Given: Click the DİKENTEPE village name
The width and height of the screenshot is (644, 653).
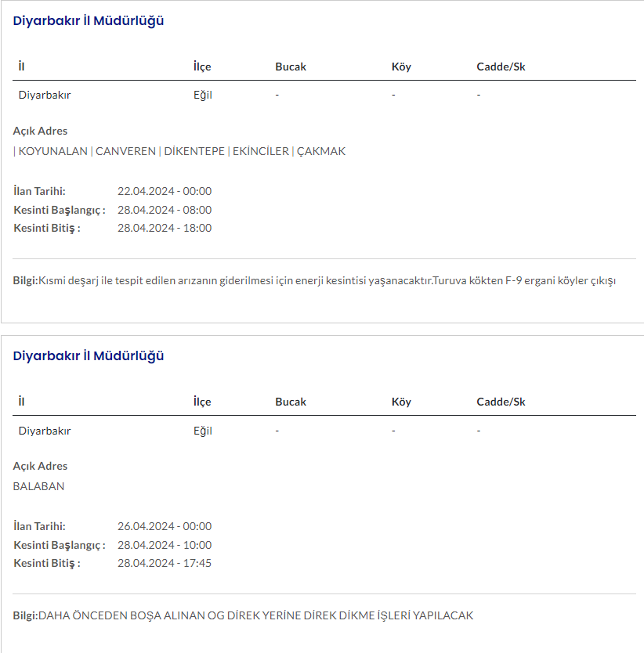Looking at the screenshot, I should 194,151.
